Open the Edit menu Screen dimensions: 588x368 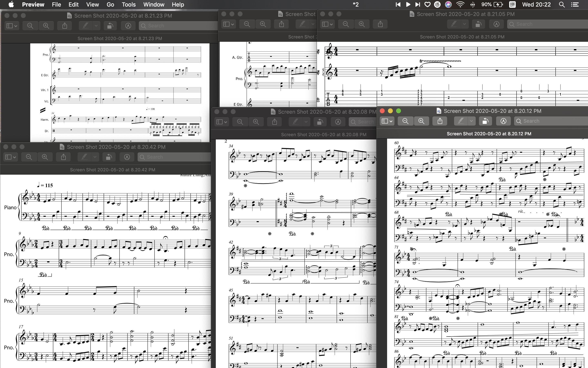[74, 4]
